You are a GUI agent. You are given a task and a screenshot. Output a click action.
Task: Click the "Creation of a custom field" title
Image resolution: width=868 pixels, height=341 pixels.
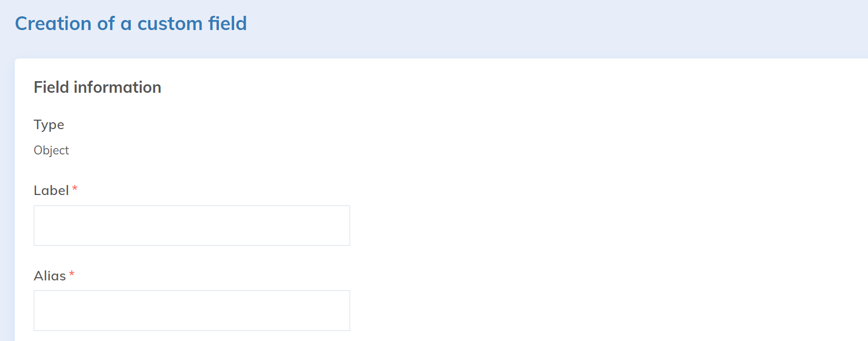tap(131, 24)
